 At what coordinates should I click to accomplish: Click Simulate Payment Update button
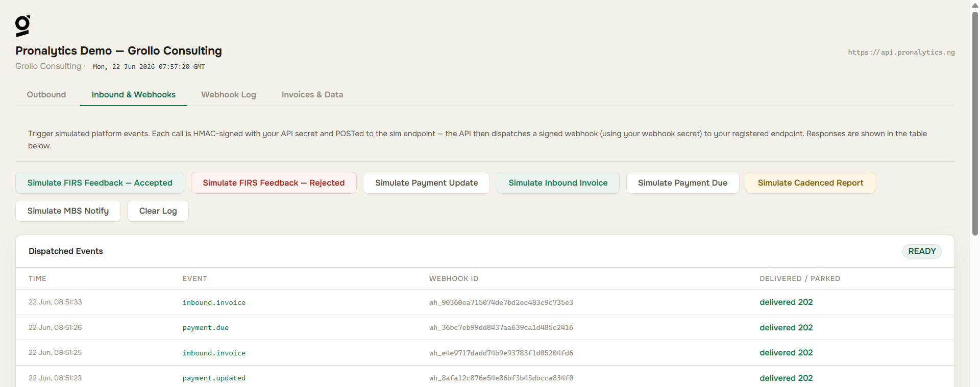coord(427,183)
